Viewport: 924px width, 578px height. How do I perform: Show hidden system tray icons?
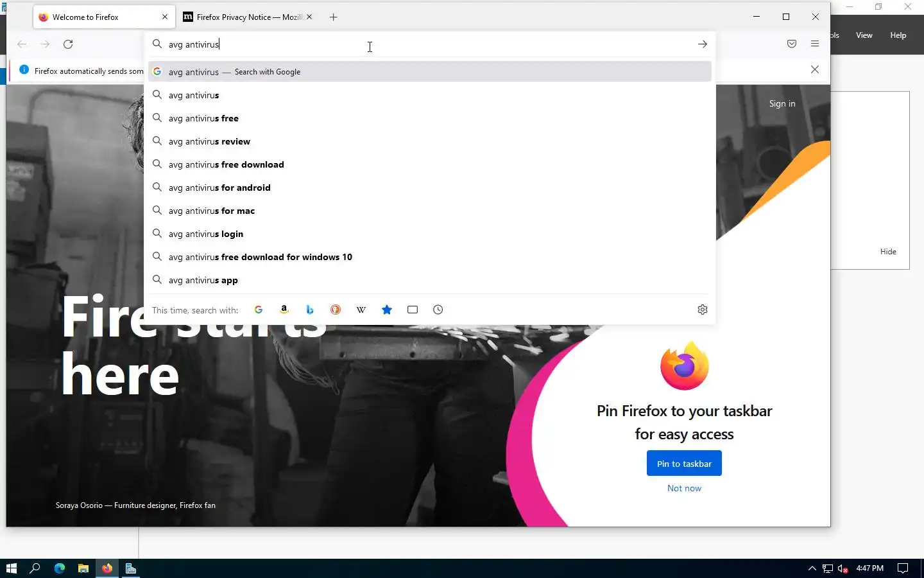pyautogui.click(x=812, y=568)
